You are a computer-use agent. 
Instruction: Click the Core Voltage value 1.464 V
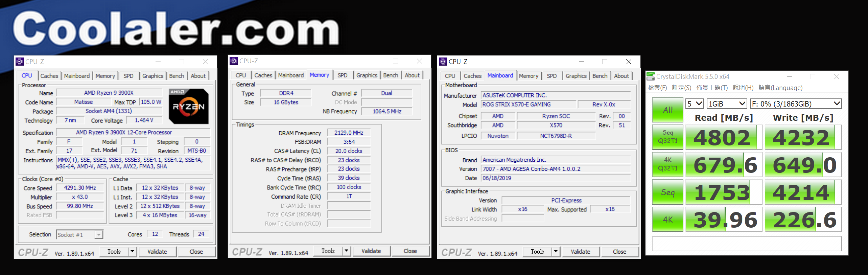point(144,120)
